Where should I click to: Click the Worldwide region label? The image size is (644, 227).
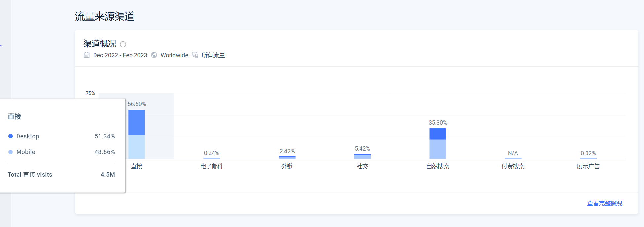point(174,55)
